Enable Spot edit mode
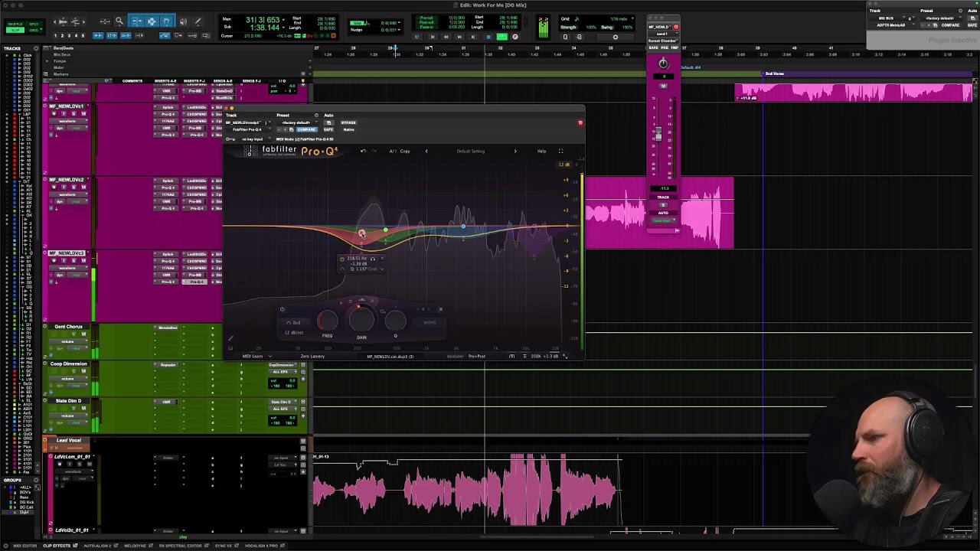This screenshot has height=551, width=980. 34,25
